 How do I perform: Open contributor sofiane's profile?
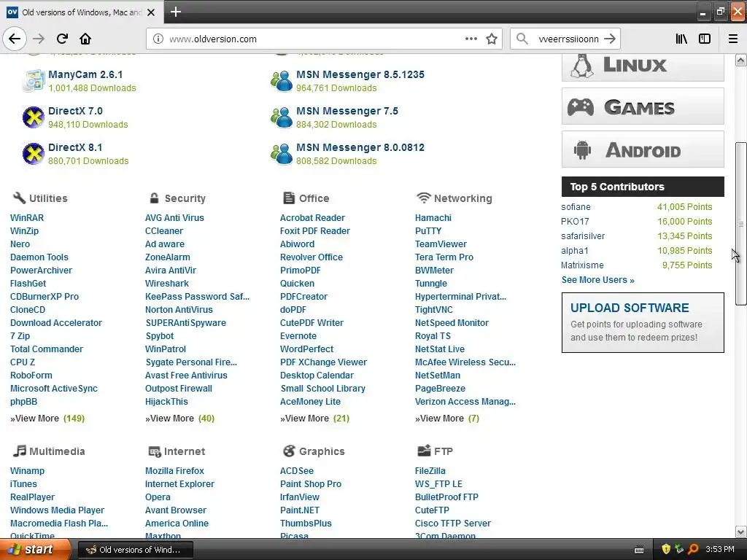pyautogui.click(x=576, y=206)
